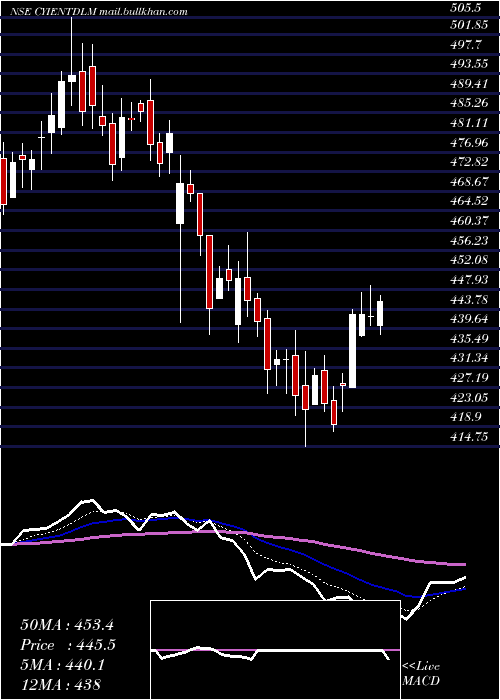Click the 443.78 axis value

point(471,299)
